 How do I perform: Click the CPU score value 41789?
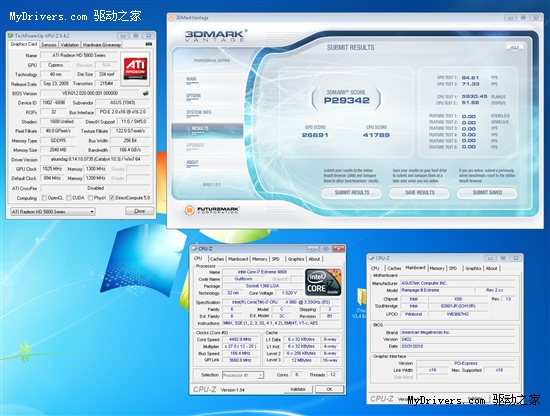pyautogui.click(x=376, y=135)
